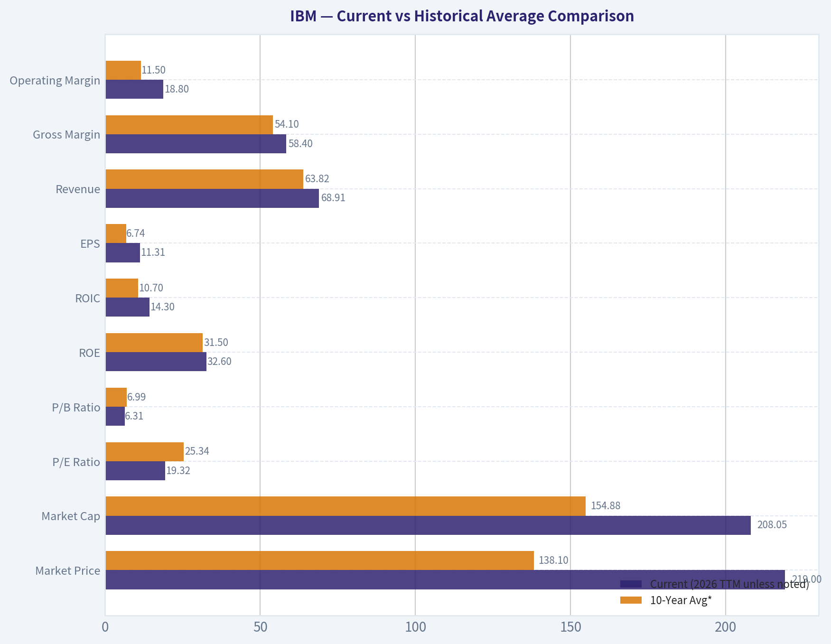The image size is (831, 644).
Task: Click the value label '31.50'
Action: (x=216, y=343)
